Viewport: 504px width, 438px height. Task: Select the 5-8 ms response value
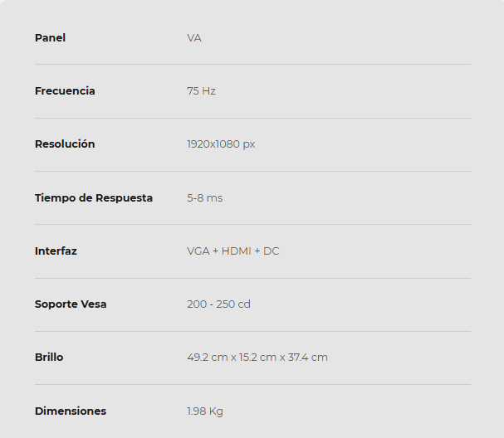point(204,197)
